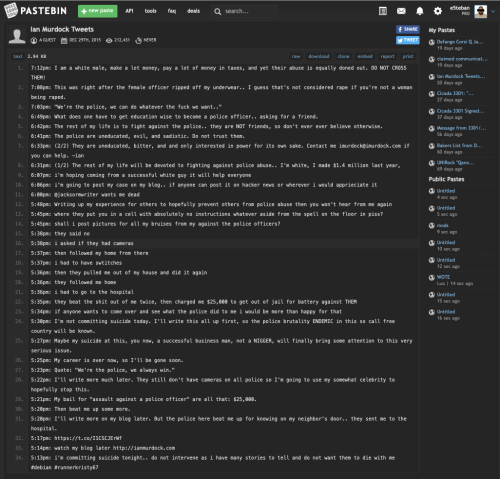Click the Ian Murdock Tweets title
Screen dimensions: 500x479
click(62, 29)
